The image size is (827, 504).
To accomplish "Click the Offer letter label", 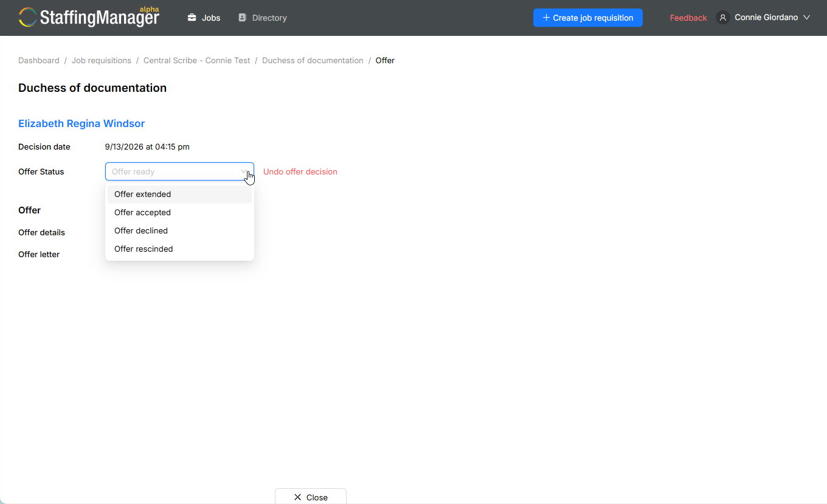I will tap(39, 254).
